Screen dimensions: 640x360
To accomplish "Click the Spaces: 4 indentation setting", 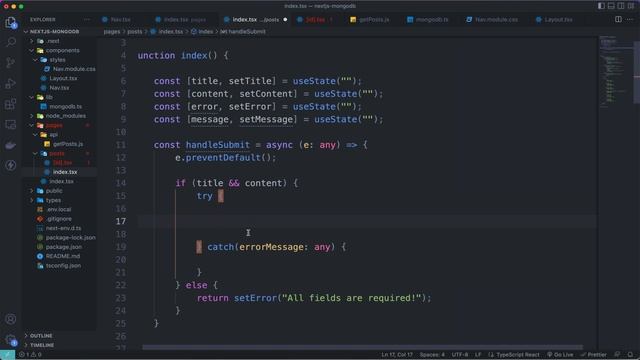I will coord(432,355).
